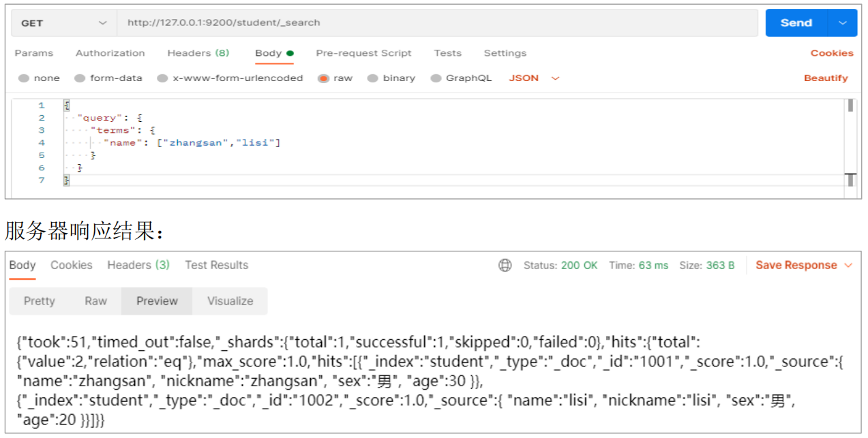Viewport: 868px width, 438px height.
Task: Choose x-www-form-urlencoded body option
Action: [162, 78]
